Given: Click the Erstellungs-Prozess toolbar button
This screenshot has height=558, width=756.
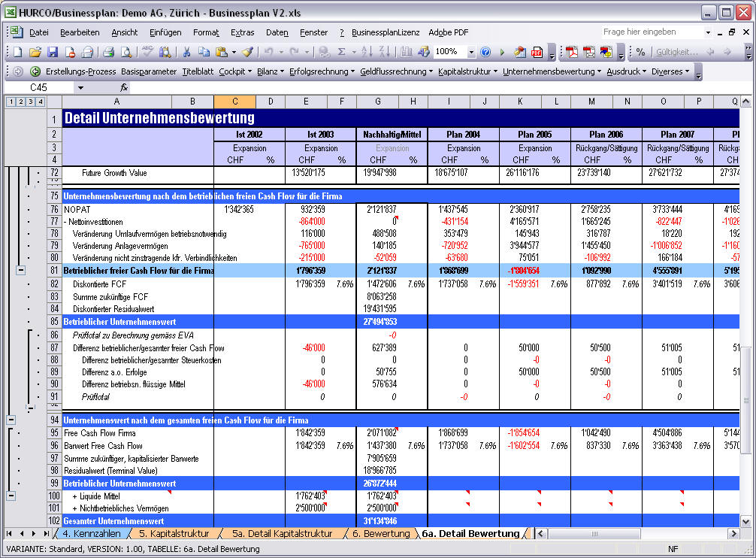Looking at the screenshot, I should point(80,72).
